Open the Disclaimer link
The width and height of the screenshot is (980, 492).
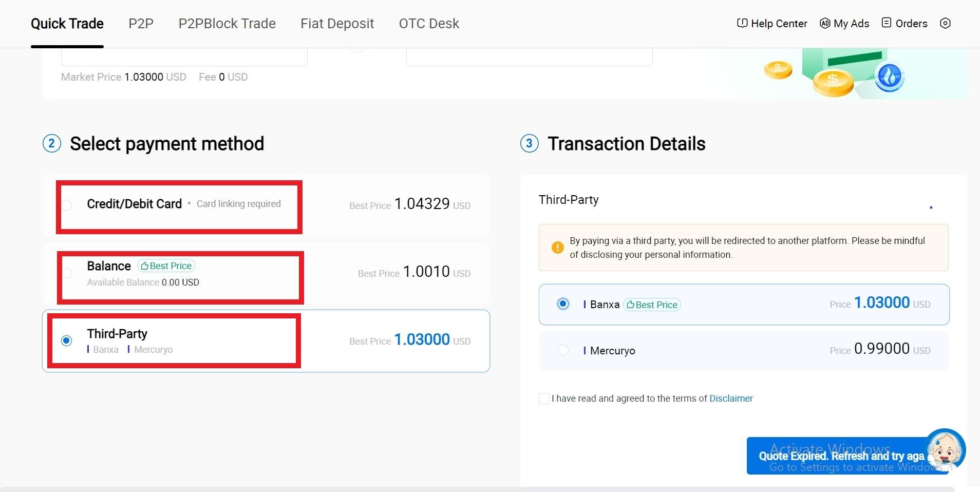(x=731, y=399)
